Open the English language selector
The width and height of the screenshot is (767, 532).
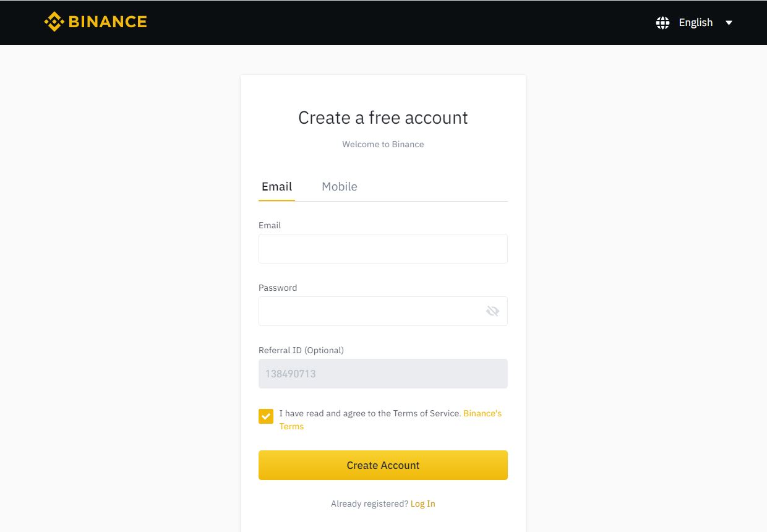point(696,22)
